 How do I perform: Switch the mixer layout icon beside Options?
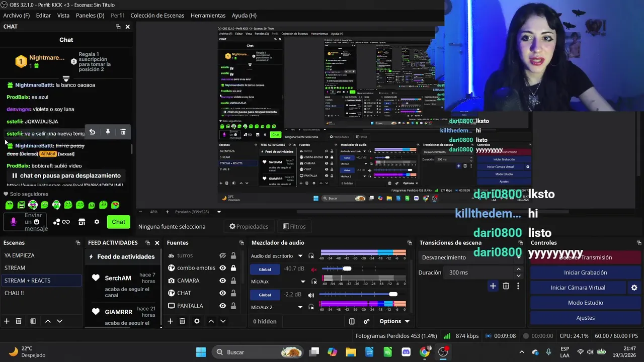click(352, 321)
